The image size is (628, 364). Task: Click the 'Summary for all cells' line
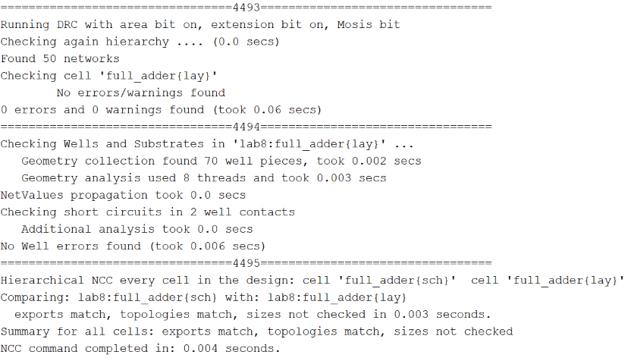coord(256,331)
